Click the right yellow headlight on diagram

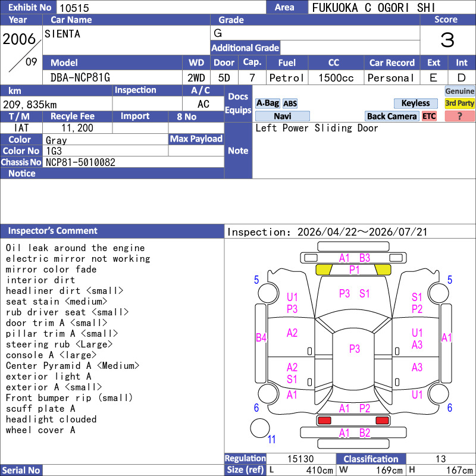383,270
